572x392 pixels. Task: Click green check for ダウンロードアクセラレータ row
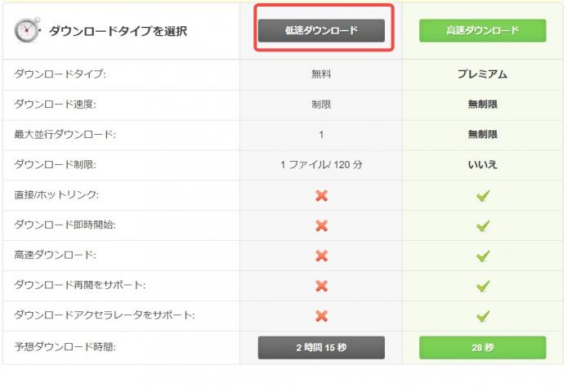click(x=482, y=316)
